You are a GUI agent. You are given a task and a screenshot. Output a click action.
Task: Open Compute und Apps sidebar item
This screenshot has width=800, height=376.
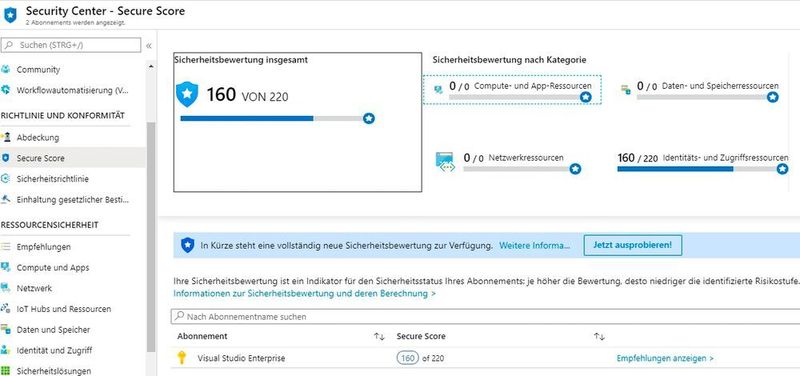point(53,268)
